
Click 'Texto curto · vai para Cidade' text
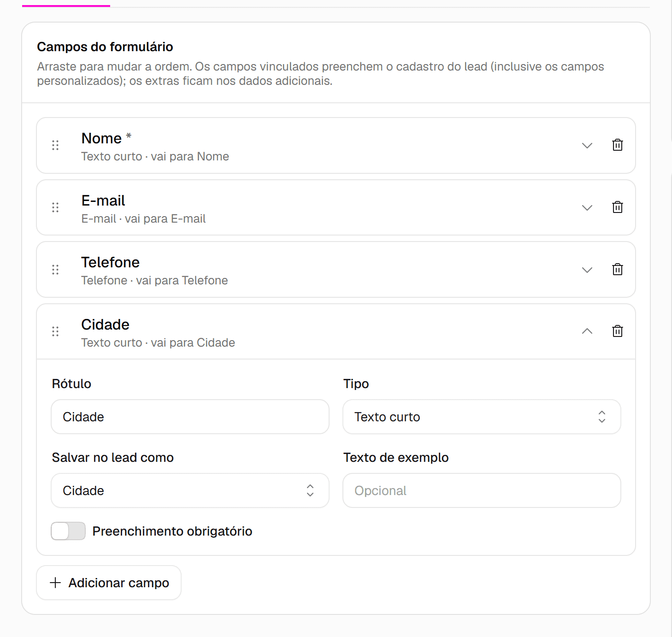[158, 343]
